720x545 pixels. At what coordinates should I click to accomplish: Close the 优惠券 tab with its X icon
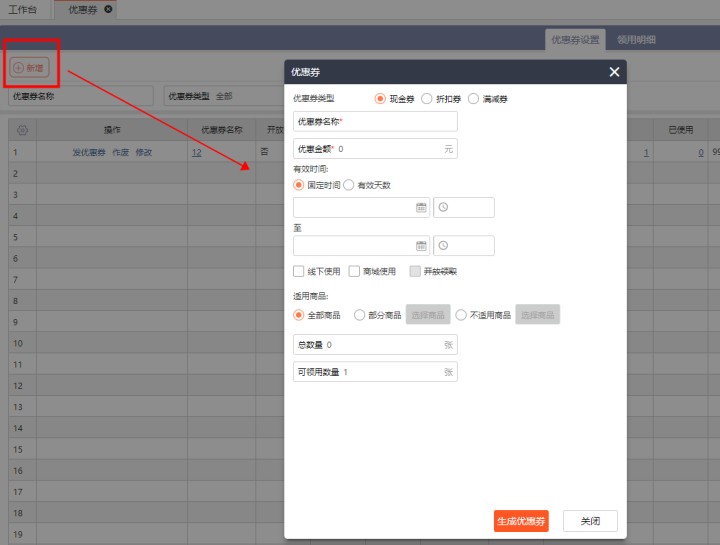[x=108, y=9]
